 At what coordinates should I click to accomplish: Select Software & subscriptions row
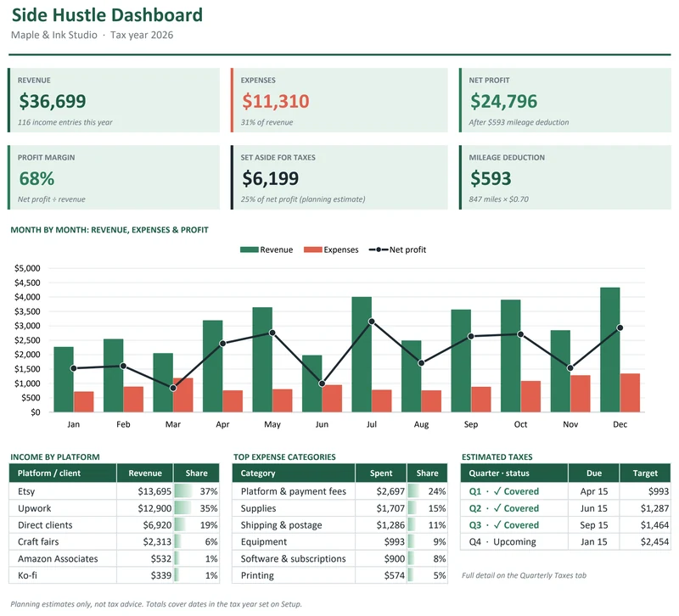pos(340,559)
